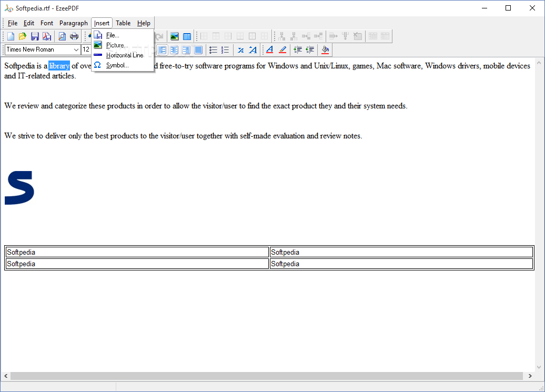Choose Horizontal Line from the Insert menu
Image resolution: width=545 pixels, height=392 pixels.
123,55
